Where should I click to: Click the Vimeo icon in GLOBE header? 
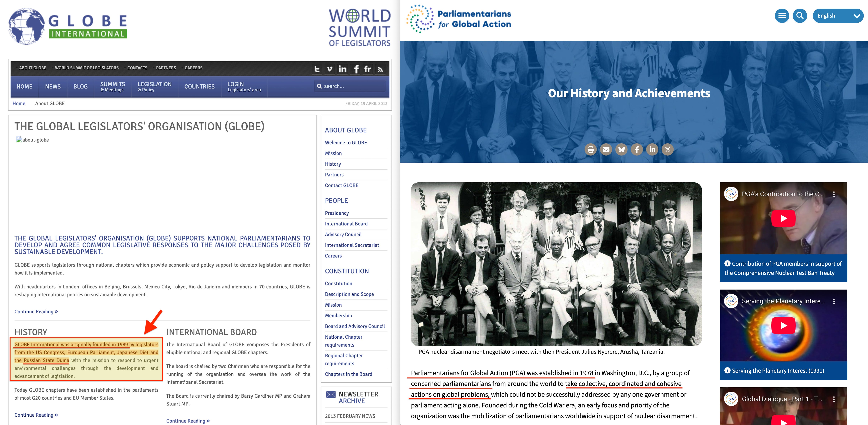330,69
